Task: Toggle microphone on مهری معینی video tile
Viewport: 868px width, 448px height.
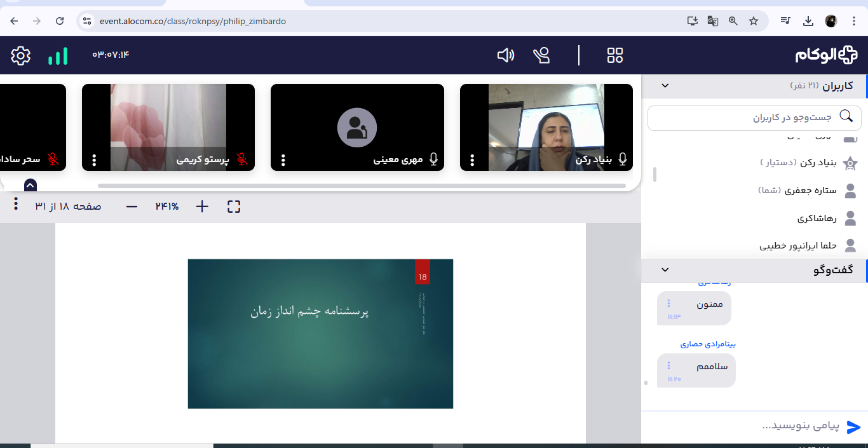Action: 434,159
